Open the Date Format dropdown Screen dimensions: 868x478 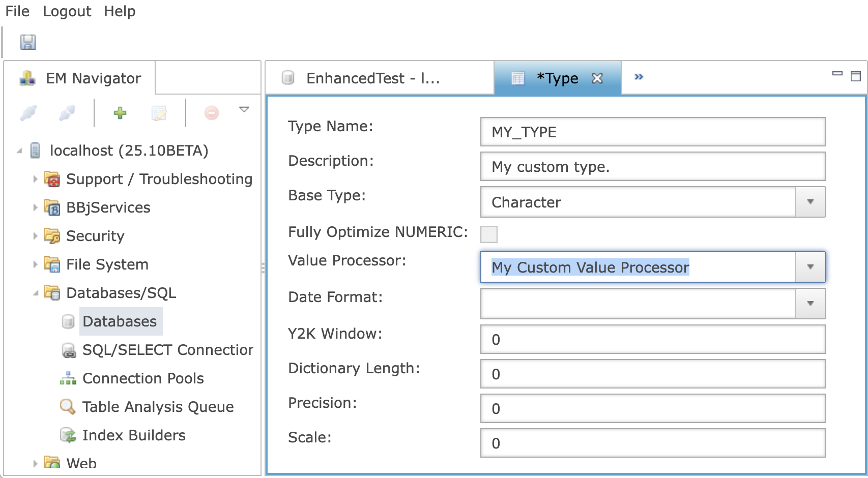click(810, 304)
